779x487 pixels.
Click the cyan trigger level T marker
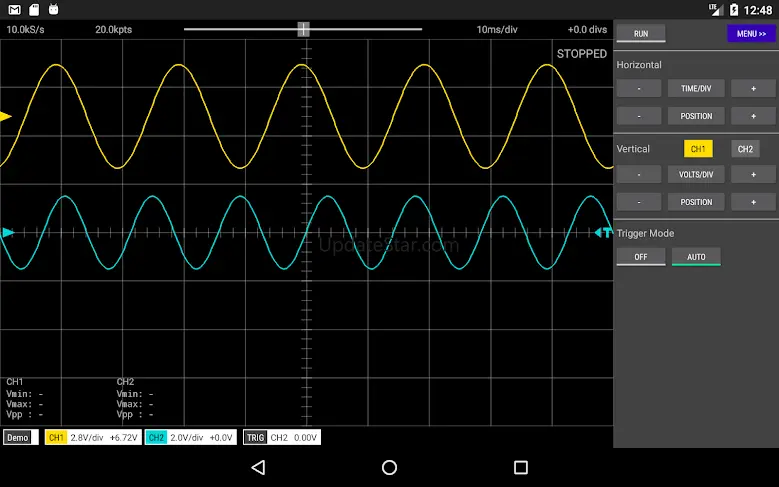tap(604, 232)
